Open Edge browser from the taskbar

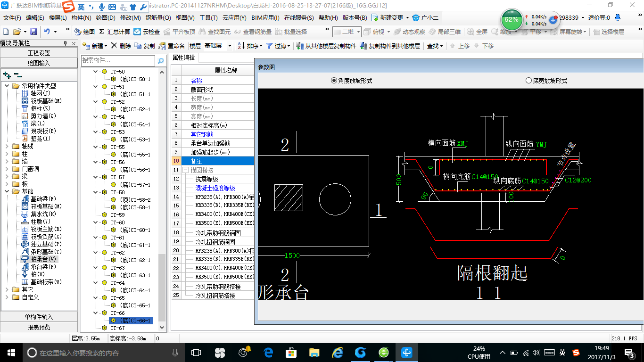269,352
